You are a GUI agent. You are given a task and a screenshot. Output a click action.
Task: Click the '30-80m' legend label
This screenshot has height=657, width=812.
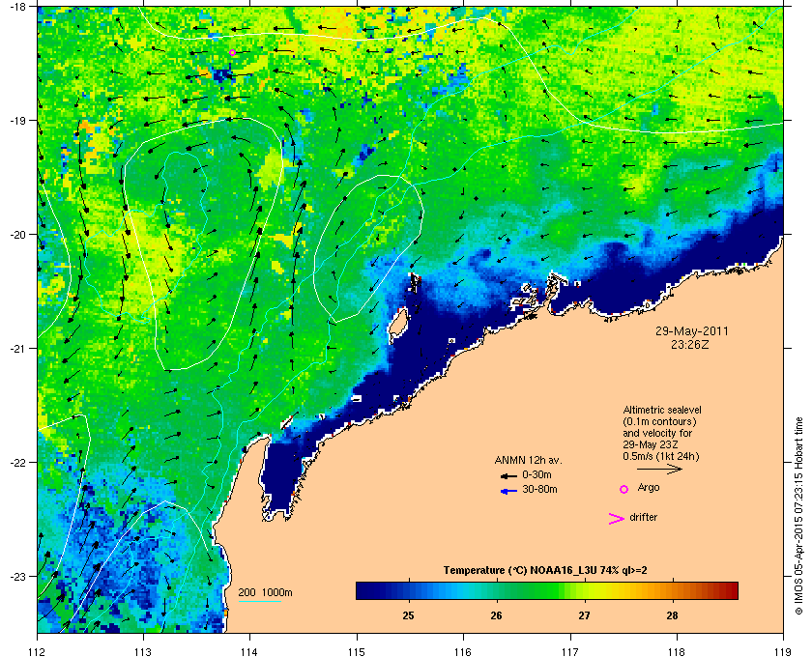coord(539,489)
